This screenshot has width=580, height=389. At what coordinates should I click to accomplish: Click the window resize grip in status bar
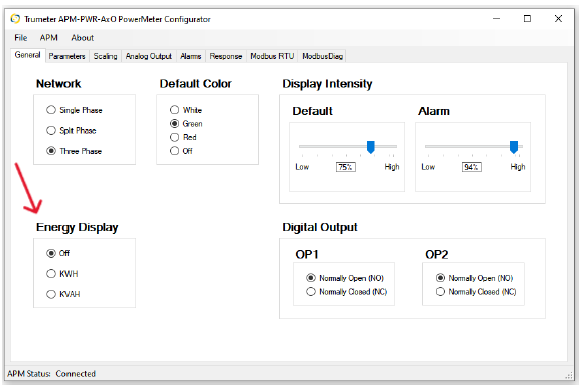tap(569, 375)
